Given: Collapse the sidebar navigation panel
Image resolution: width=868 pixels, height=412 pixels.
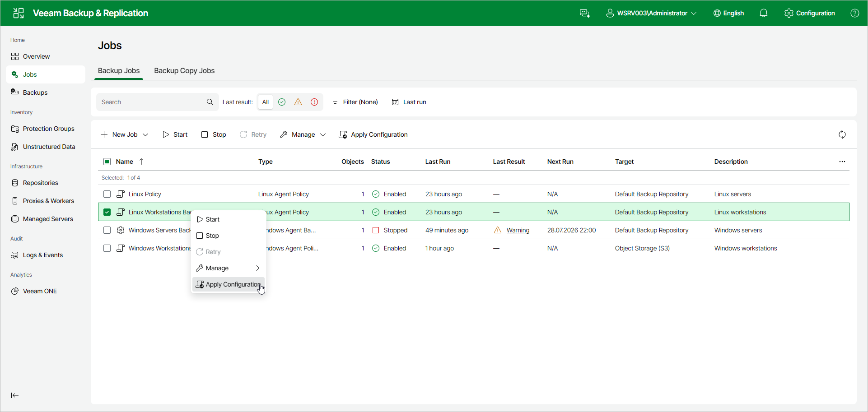Looking at the screenshot, I should (15, 395).
